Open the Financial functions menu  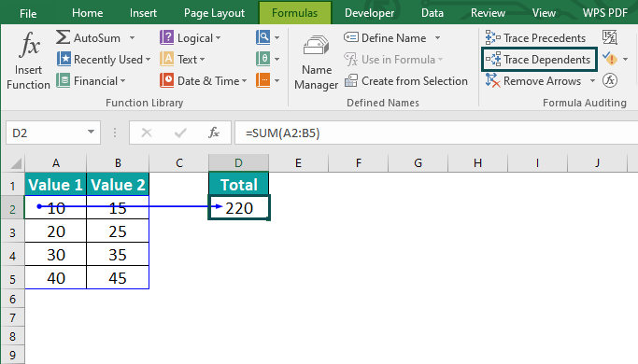91,80
